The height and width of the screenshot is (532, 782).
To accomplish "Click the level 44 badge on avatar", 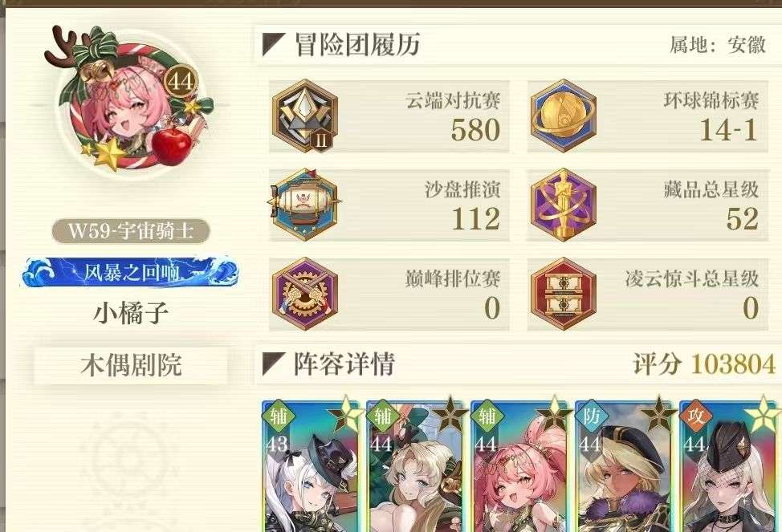I will pos(181,81).
